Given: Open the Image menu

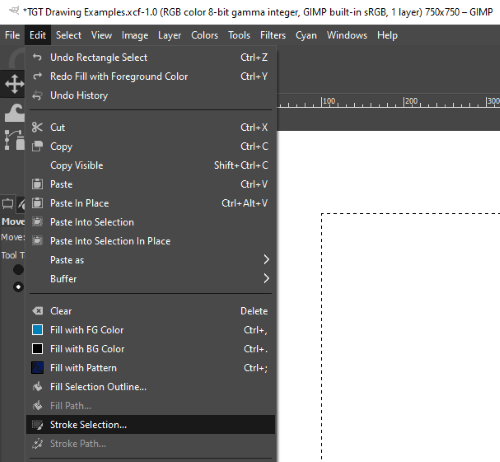Looking at the screenshot, I should click(x=135, y=35).
